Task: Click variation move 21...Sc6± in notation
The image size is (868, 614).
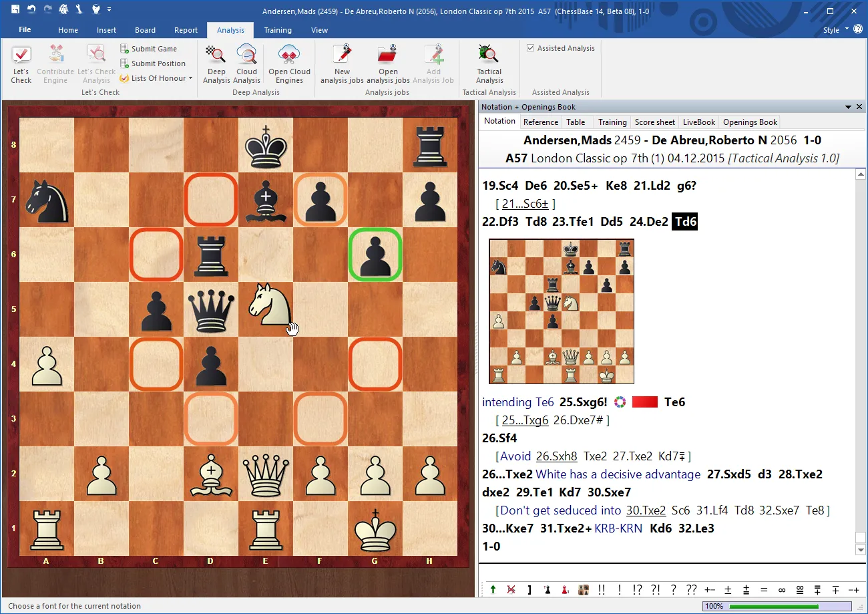Action: pyautogui.click(x=527, y=204)
